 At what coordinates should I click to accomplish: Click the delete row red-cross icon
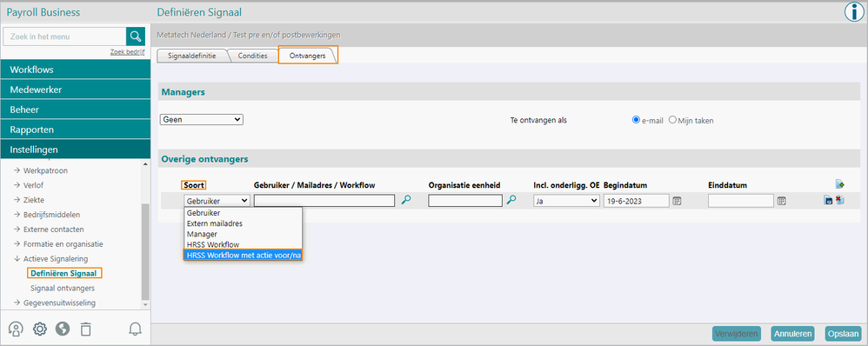point(839,201)
